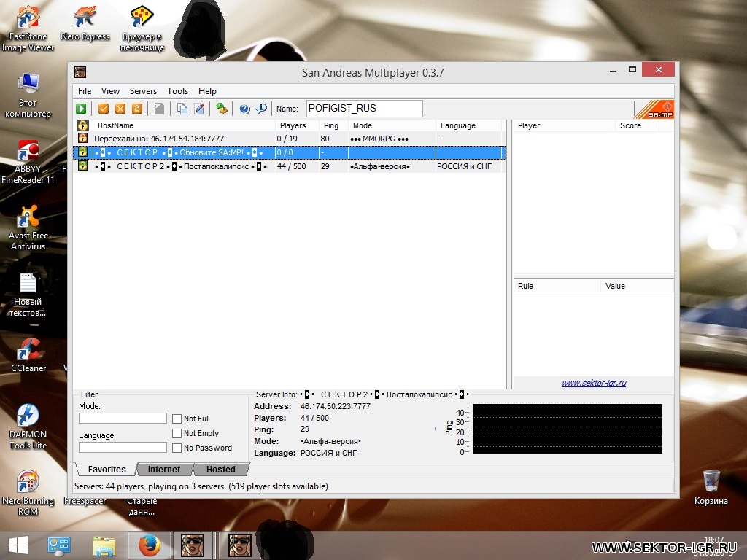Screen dimensions: 747x560
Task: Enable the Not Full filter checkbox
Action: 177,419
